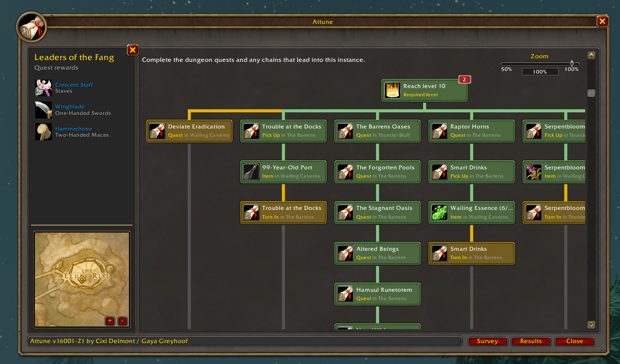This screenshot has width=620, height=364.
Task: Click the Attune scroll emblem in the title corner
Action: point(31,27)
